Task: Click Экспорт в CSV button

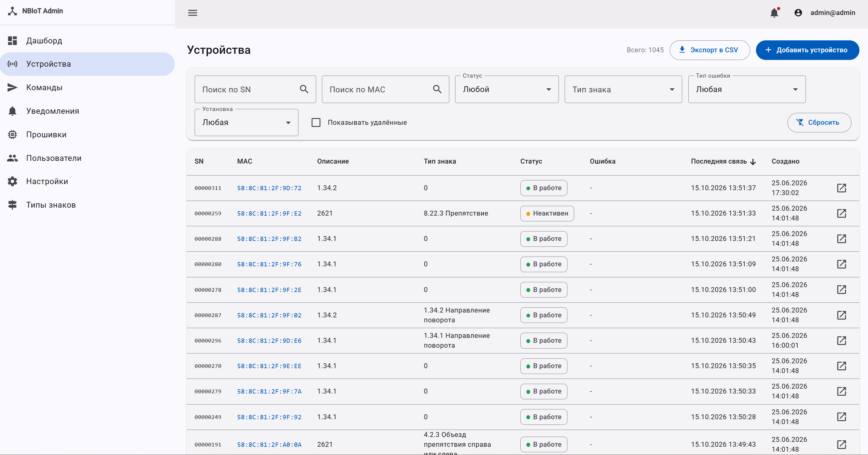Action: click(x=709, y=50)
